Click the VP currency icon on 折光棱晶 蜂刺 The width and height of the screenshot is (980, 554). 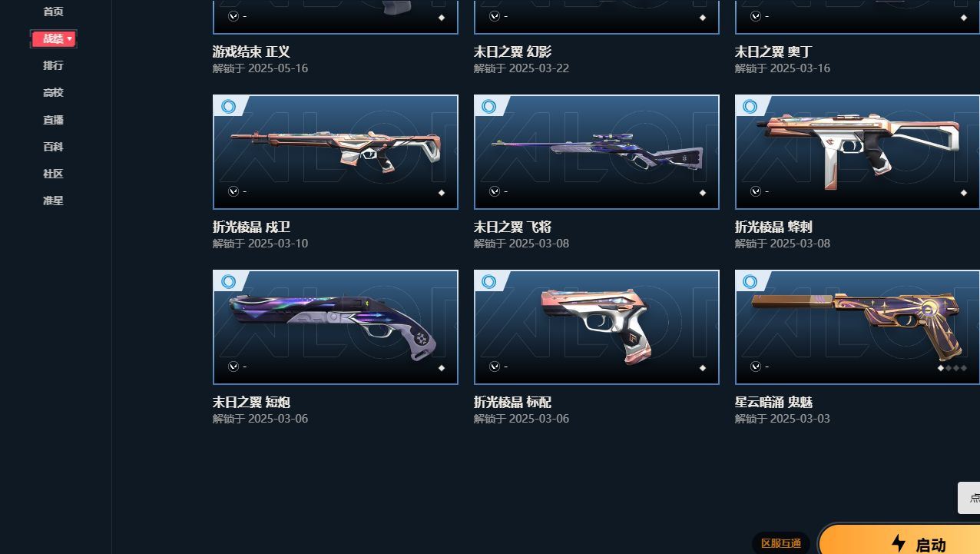756,191
